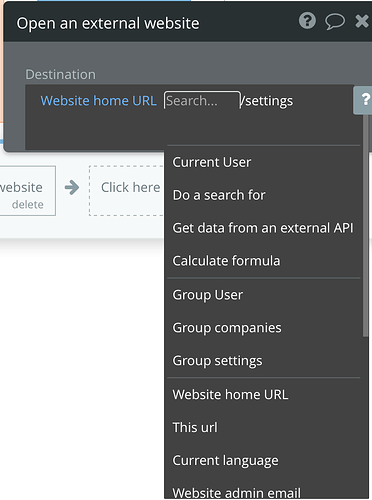This screenshot has width=372, height=500.
Task: Open the comment speech bubble icon
Action: [x=335, y=22]
